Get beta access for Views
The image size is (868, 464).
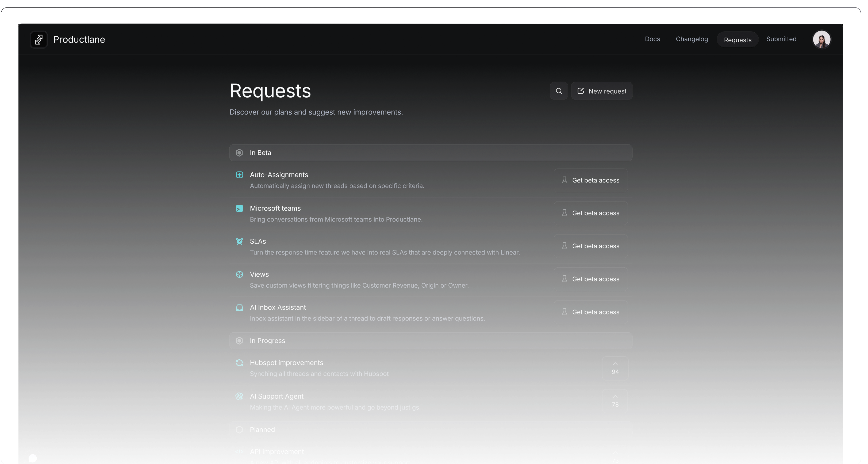click(x=591, y=279)
